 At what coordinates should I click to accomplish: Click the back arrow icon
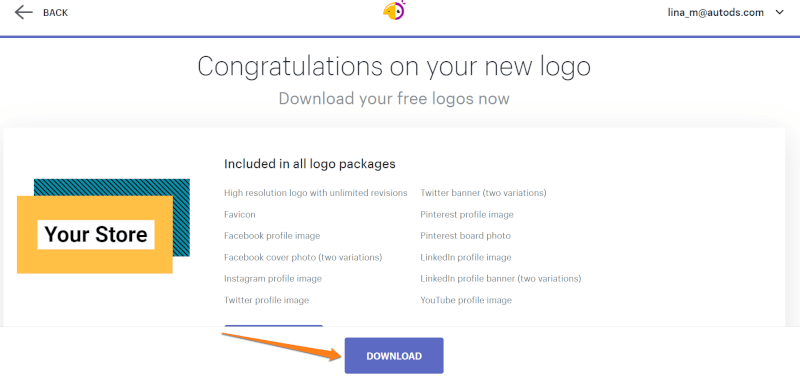pos(23,12)
